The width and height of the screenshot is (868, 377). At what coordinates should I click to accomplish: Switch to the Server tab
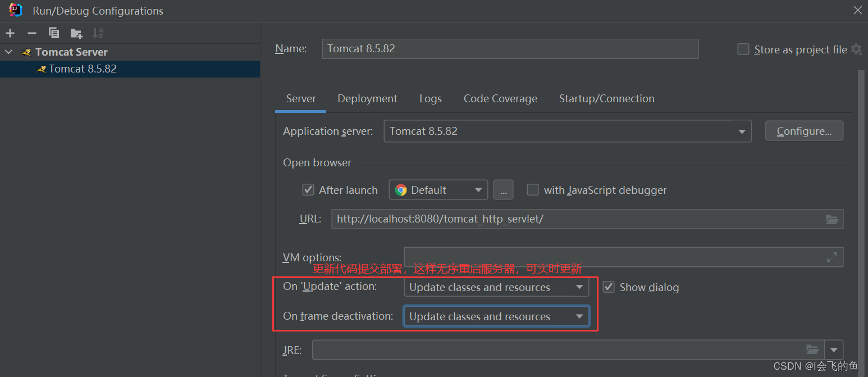(x=301, y=99)
